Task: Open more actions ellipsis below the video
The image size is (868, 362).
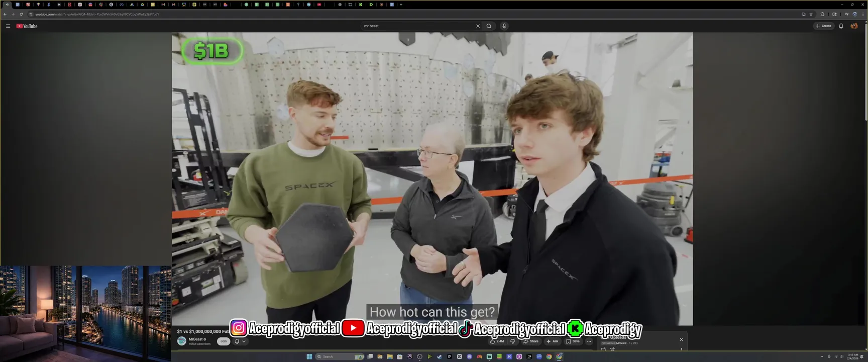Action: pyautogui.click(x=589, y=341)
